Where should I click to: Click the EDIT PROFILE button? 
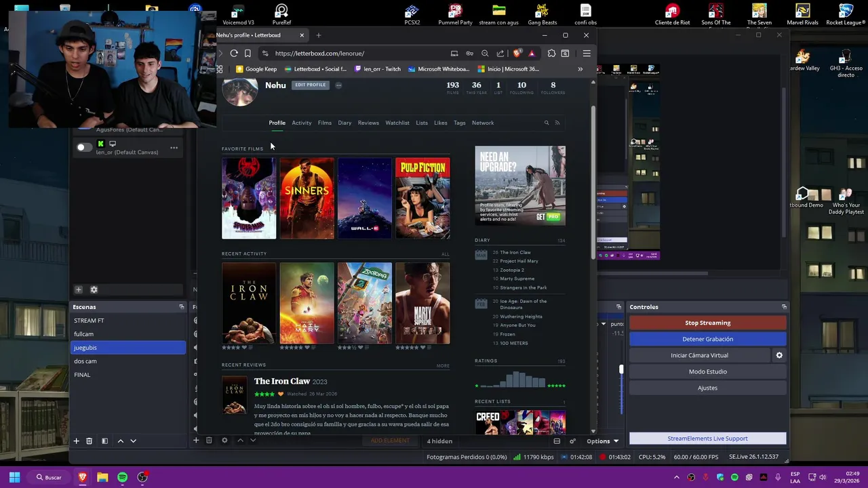[x=310, y=85]
